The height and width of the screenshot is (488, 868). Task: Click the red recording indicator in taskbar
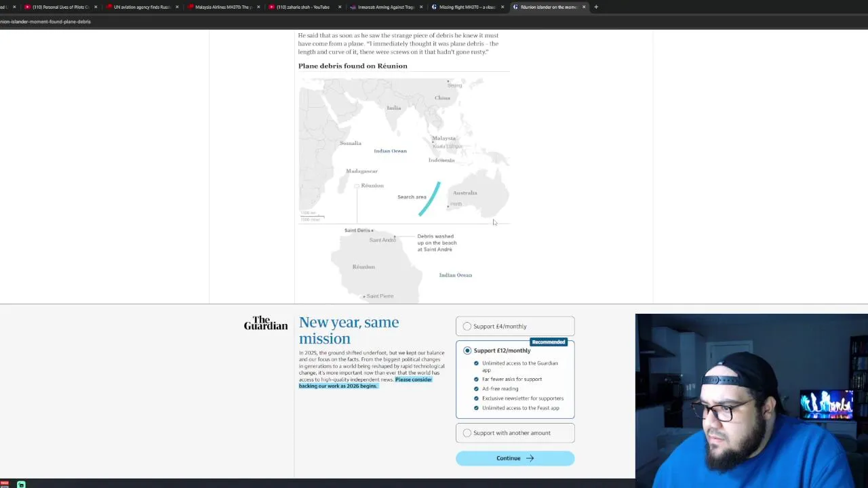[x=4, y=484]
